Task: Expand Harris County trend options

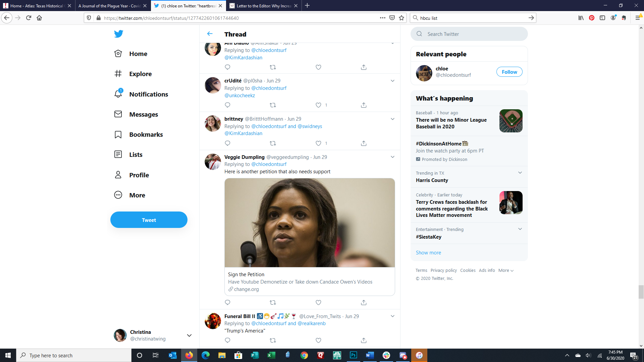Action: pos(520,173)
